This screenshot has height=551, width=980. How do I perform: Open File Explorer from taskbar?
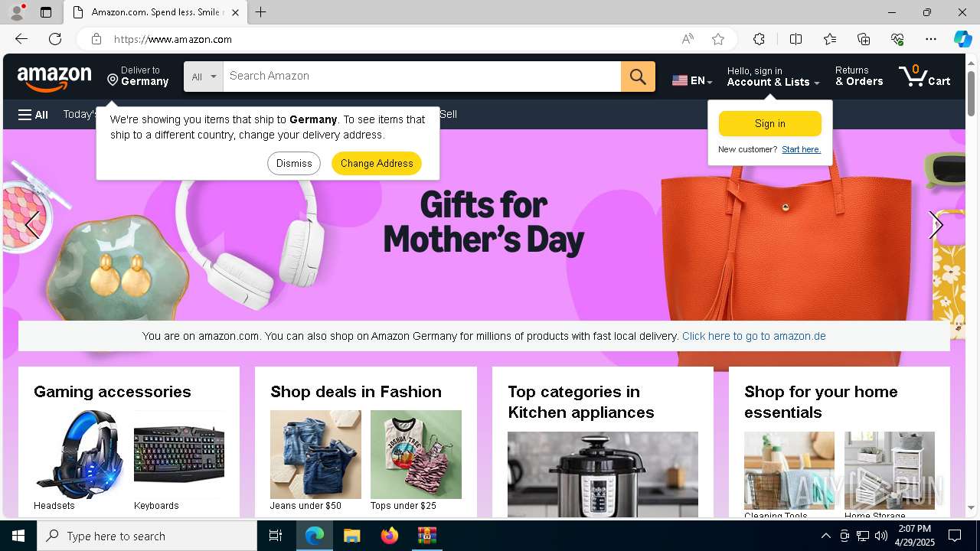click(x=351, y=536)
